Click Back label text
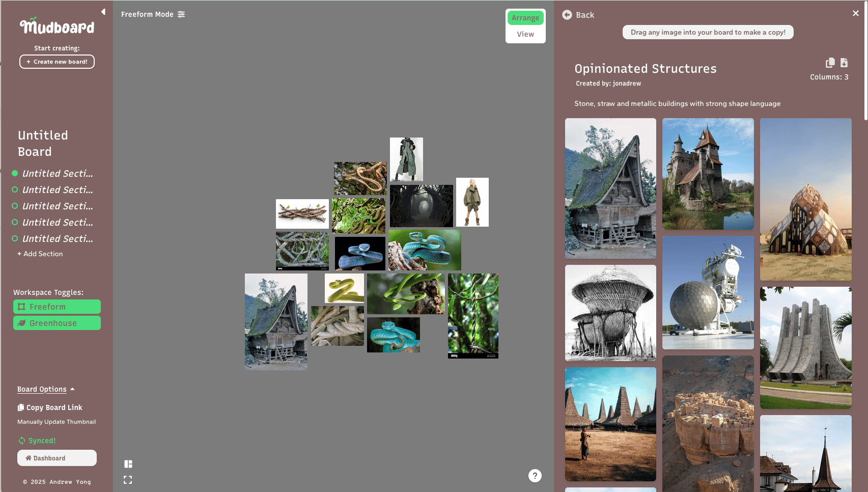Image resolution: width=868 pixels, height=492 pixels. tap(585, 15)
